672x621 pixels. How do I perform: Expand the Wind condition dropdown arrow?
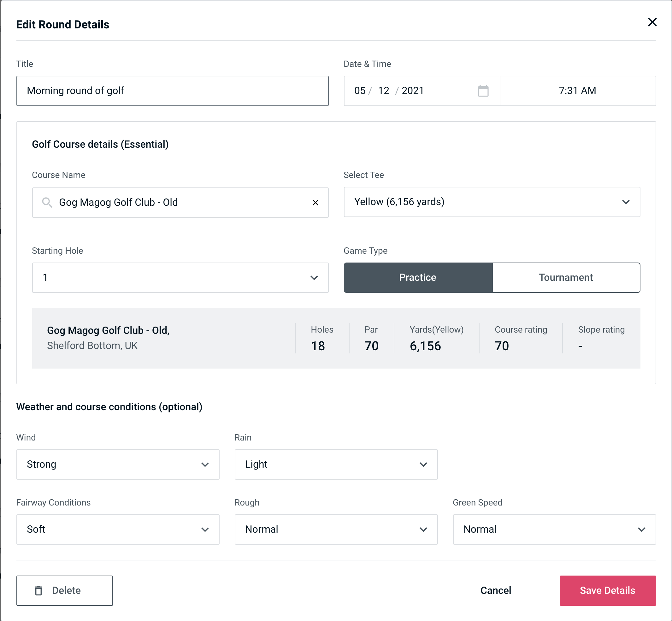[205, 464]
